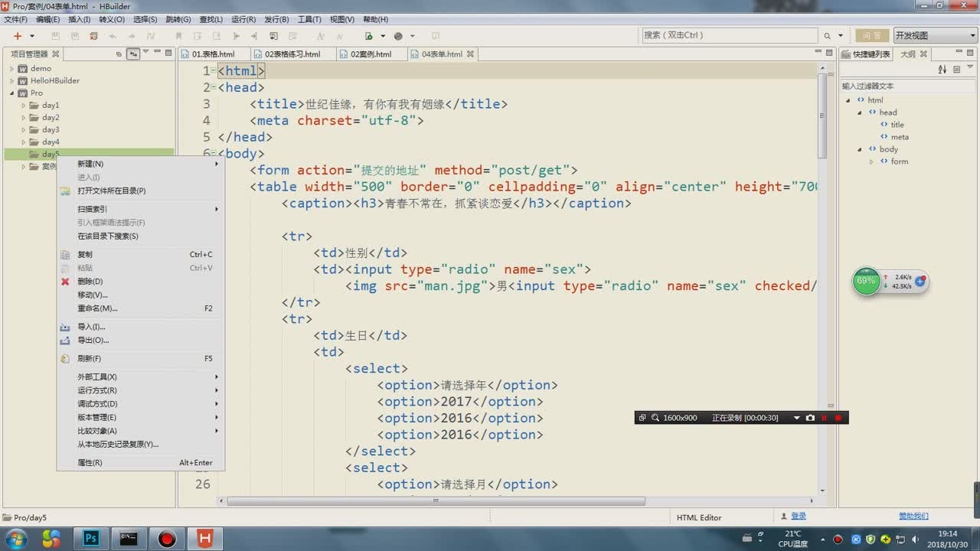The height and width of the screenshot is (551, 980).
Task: Open Photoshop from the taskbar
Action: (91, 539)
